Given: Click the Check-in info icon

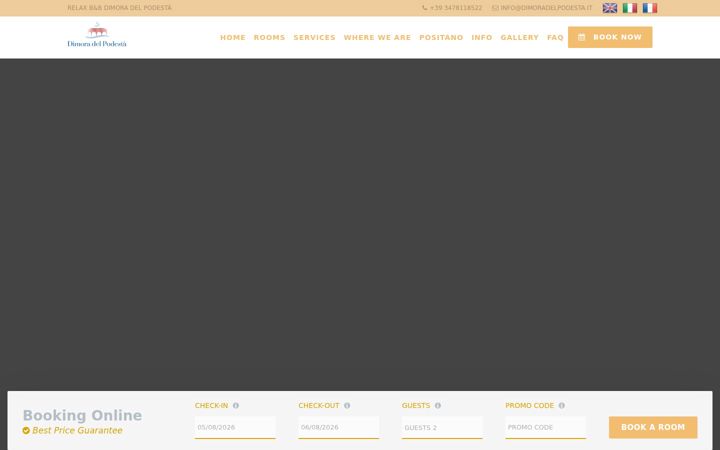Looking at the screenshot, I should 236,405.
